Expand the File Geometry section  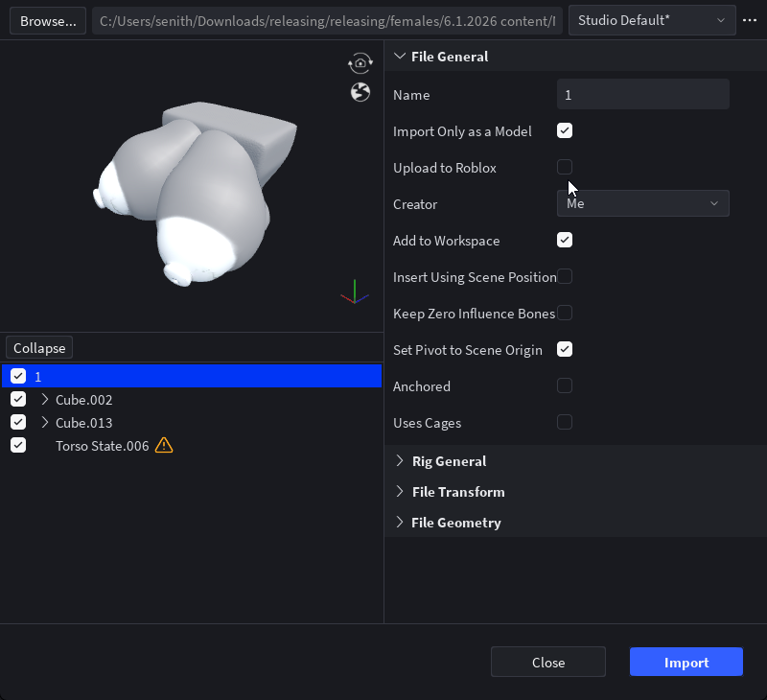click(x=400, y=523)
